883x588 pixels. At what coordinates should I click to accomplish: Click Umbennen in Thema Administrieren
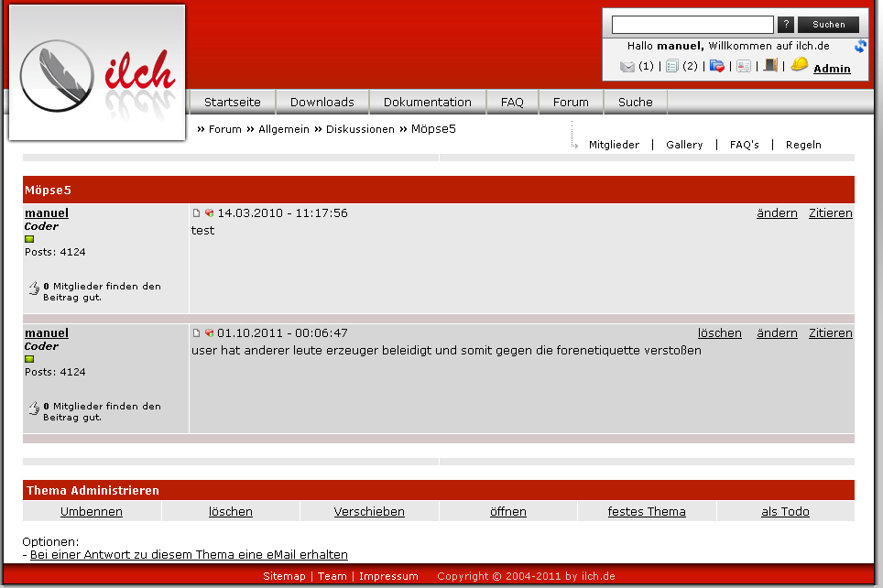click(x=92, y=511)
